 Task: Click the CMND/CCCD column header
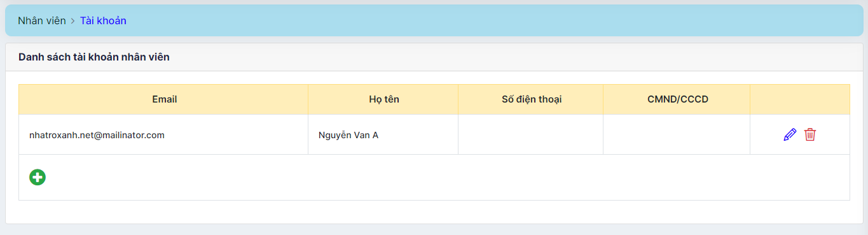[677, 99]
